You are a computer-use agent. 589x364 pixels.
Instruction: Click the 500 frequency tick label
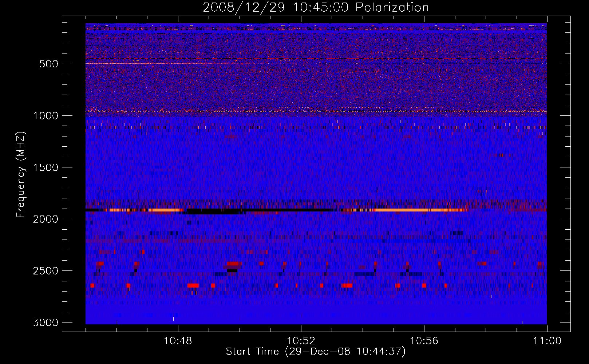pyautogui.click(x=49, y=64)
